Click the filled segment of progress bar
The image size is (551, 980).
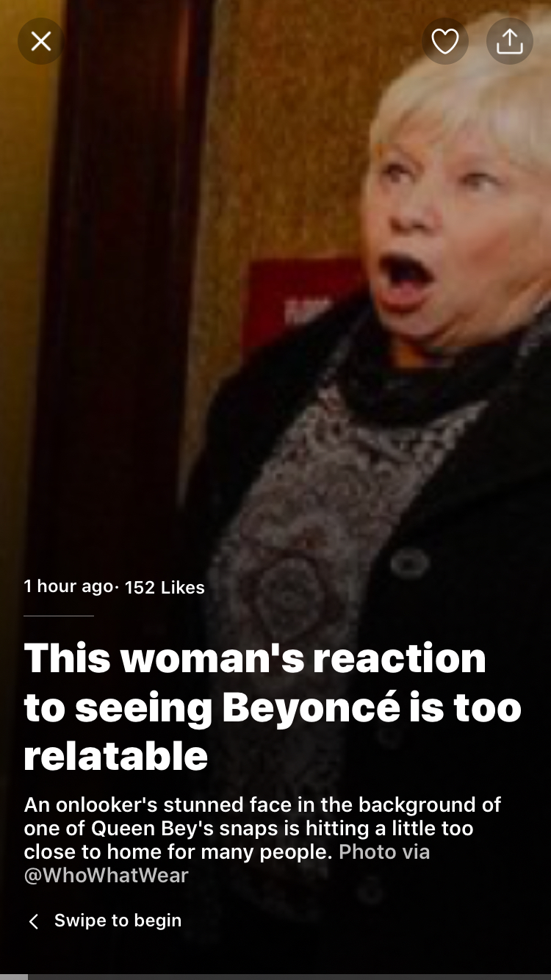pos(14,976)
